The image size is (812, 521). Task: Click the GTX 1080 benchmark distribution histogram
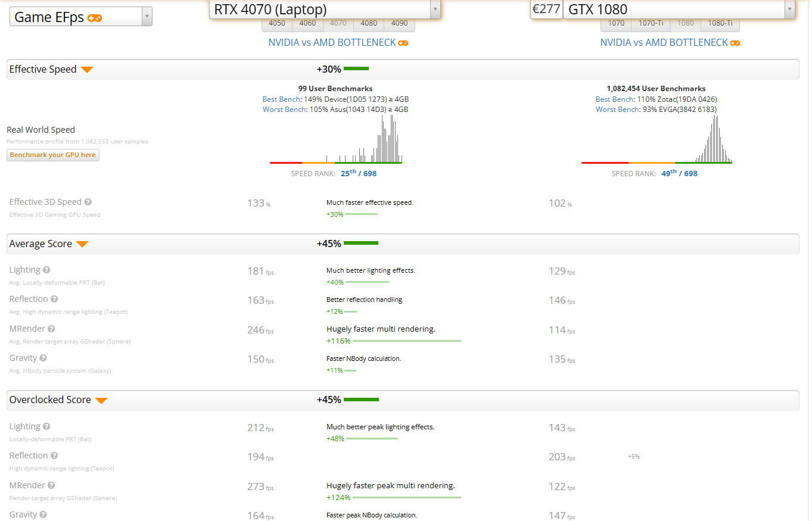(657, 139)
